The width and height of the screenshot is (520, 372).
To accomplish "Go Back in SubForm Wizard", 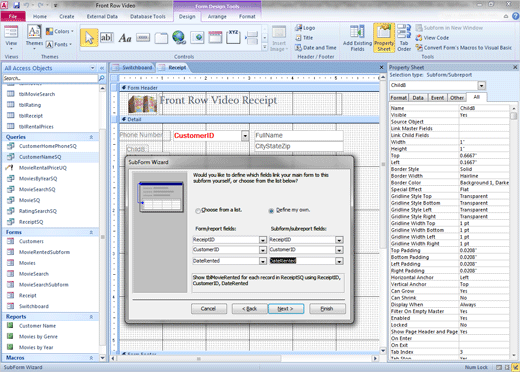I will click(x=249, y=309).
